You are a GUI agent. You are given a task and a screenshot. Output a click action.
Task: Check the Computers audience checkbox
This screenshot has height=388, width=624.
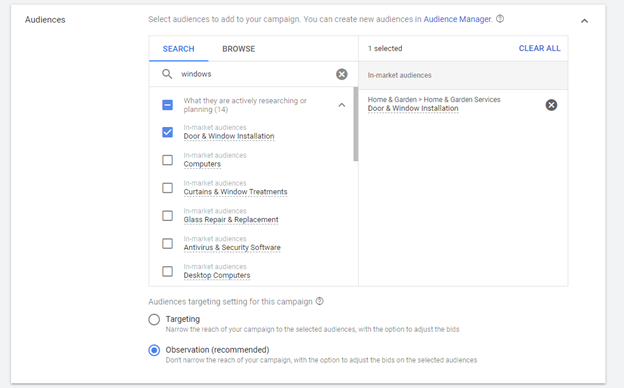(x=168, y=160)
